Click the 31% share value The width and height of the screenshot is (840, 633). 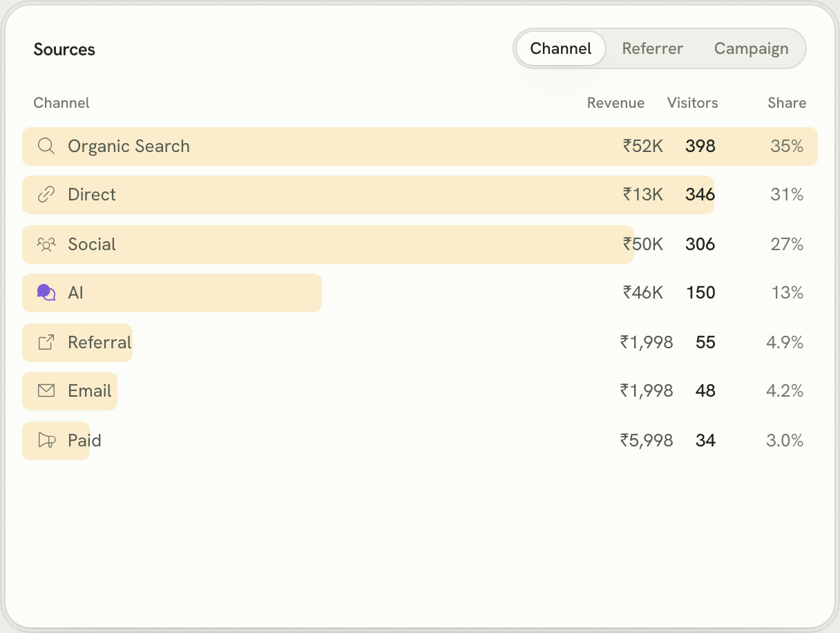tap(787, 195)
